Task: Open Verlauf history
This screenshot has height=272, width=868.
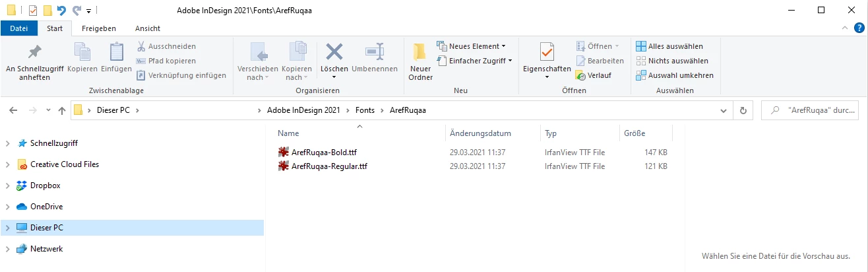Action: [594, 75]
